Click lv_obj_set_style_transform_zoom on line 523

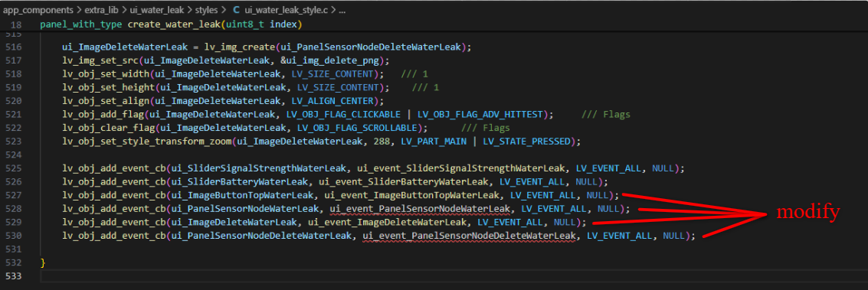pos(146,142)
